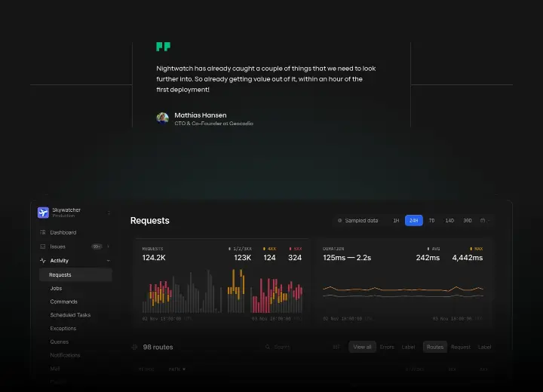Click the 125ms — 2.2s duration value

[347, 258]
